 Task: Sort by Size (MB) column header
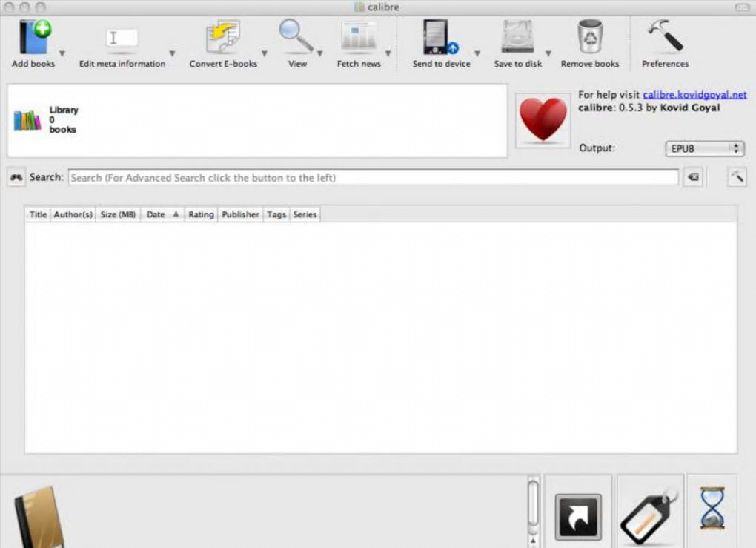[x=118, y=214]
